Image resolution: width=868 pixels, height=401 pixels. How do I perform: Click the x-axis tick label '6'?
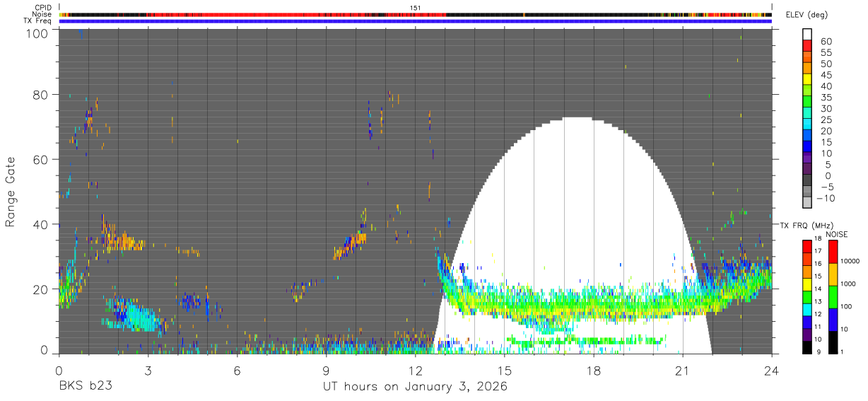click(x=237, y=369)
